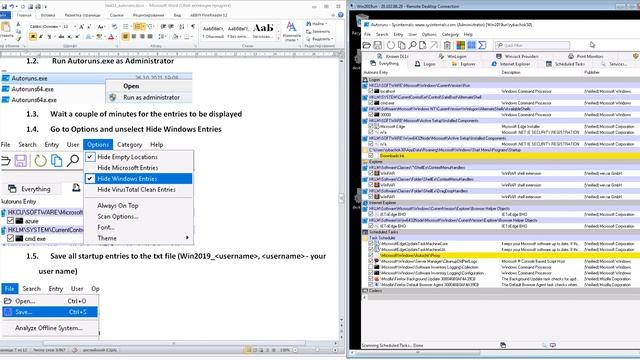Click the Justify alignment icon in Word
Viewport: 640px width, 360px height.
point(150,37)
